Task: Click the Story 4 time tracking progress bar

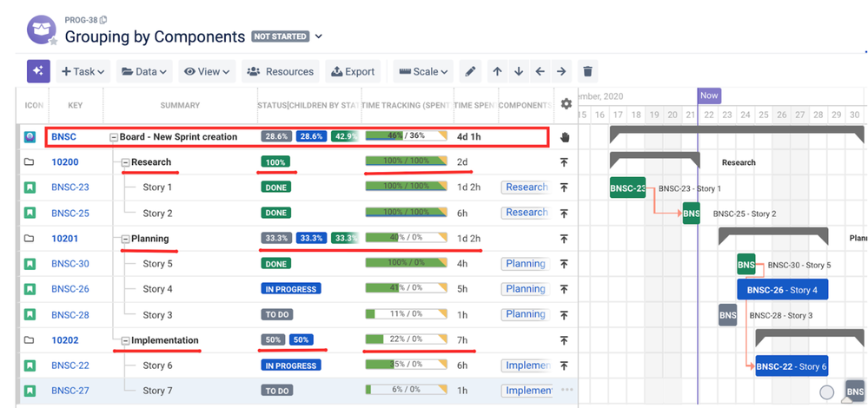Action: click(x=406, y=288)
